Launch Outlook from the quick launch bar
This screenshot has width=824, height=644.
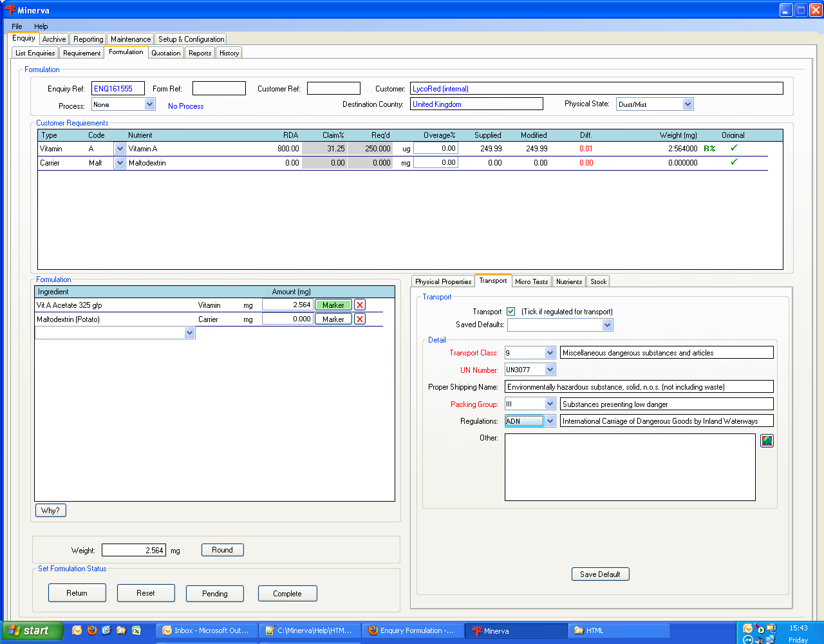click(77, 630)
